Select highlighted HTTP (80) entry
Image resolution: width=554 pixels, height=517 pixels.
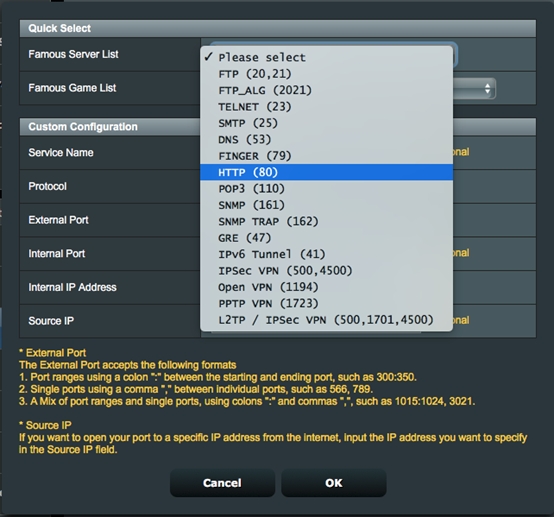[326, 172]
